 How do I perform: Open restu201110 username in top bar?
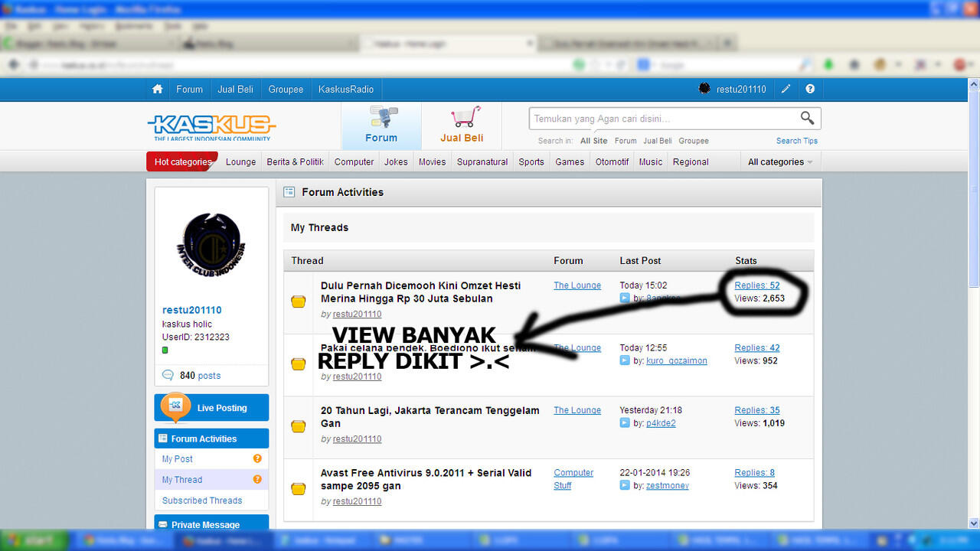point(741,90)
